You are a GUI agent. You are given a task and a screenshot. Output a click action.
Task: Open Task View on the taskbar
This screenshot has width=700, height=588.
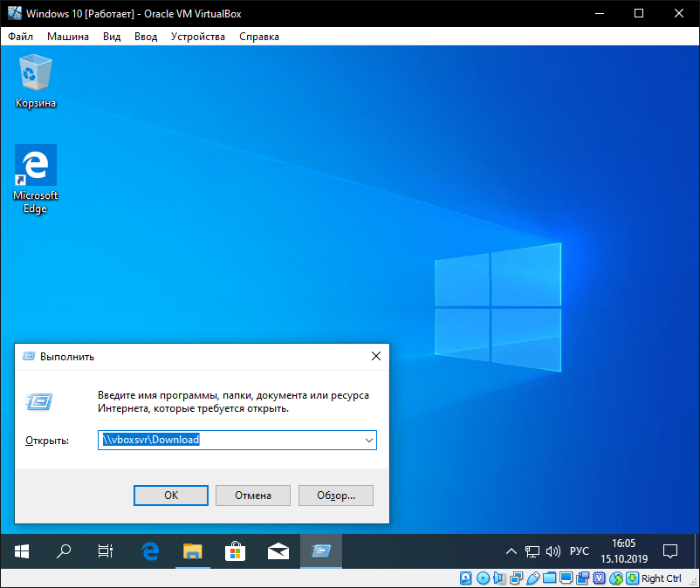(106, 551)
